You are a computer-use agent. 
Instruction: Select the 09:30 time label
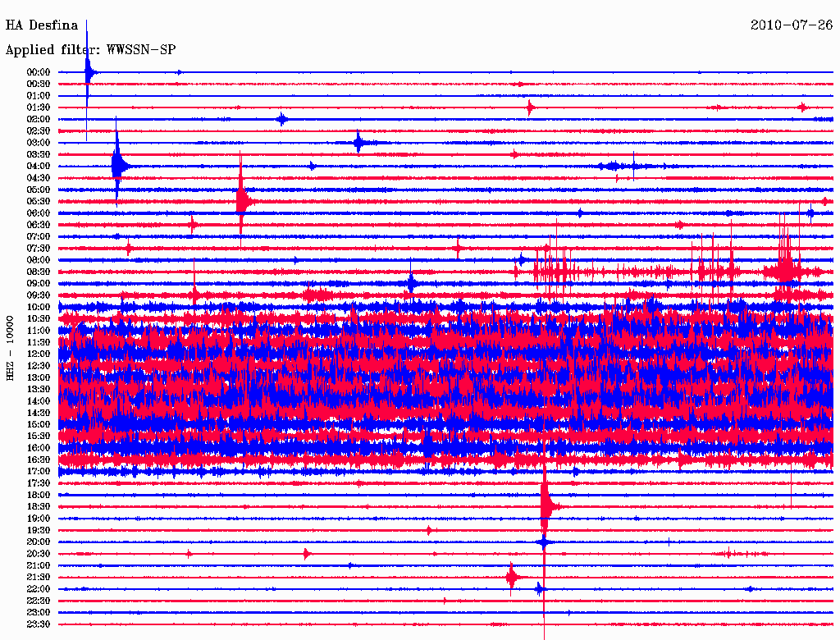pos(39,295)
